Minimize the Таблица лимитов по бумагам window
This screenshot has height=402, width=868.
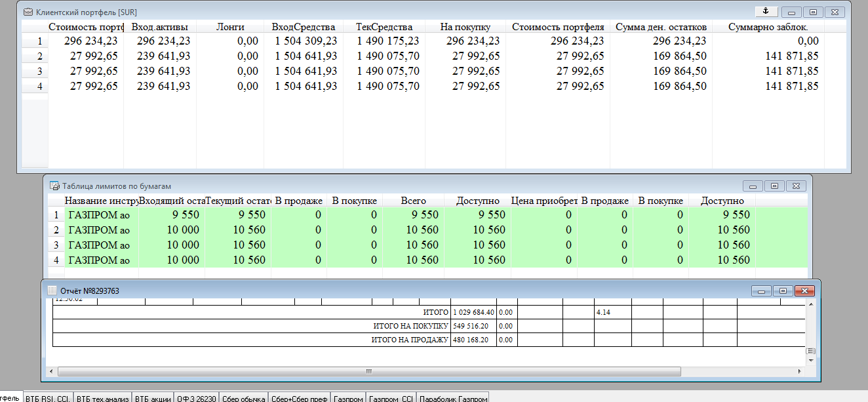(x=753, y=186)
